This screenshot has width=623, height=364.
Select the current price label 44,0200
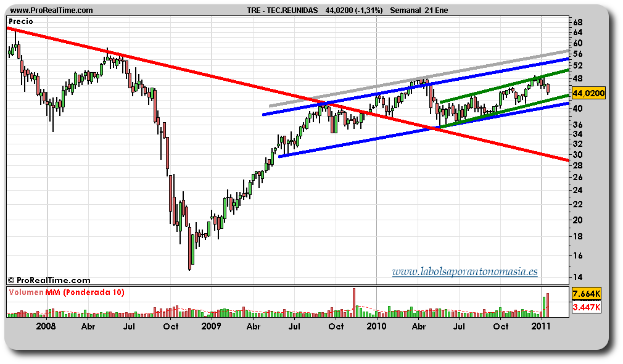(x=588, y=93)
